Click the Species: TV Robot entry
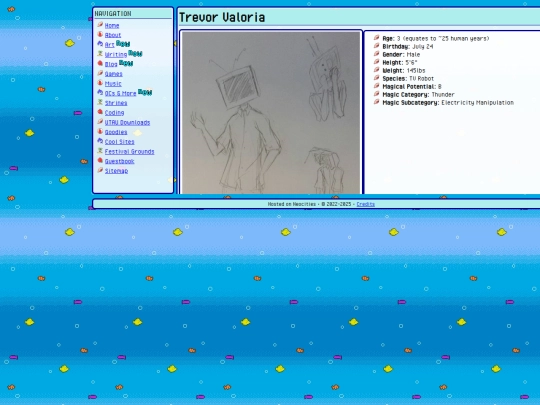540x405 pixels. (408, 79)
